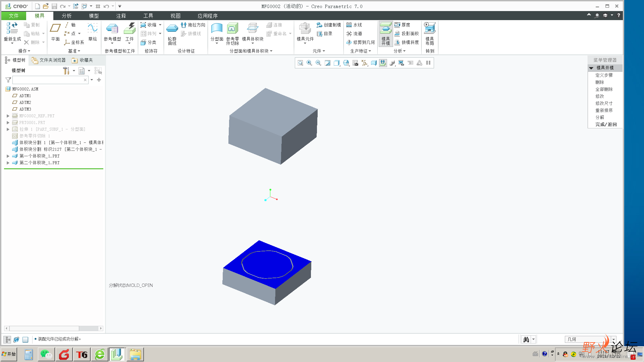Open the Display Style icon
This screenshot has height=362, width=644.
pyautogui.click(x=337, y=63)
